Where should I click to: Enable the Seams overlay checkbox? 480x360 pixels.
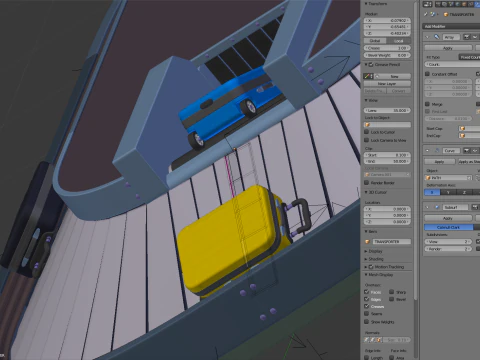[x=367, y=314]
